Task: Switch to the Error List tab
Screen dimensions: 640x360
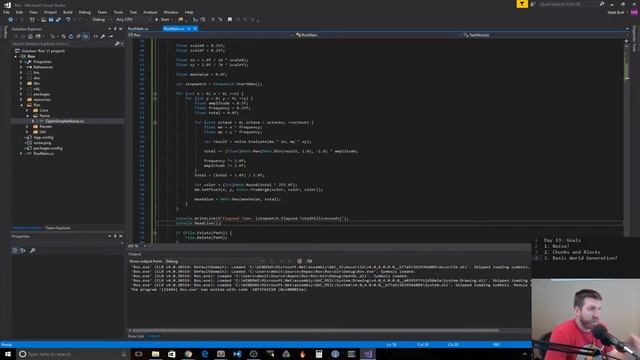Action: [x=136, y=336]
